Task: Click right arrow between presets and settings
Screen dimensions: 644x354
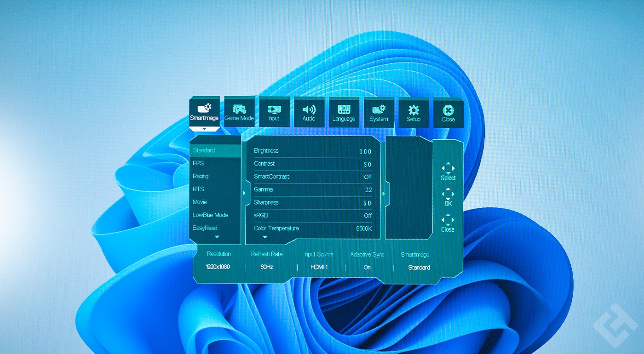Action: point(244,193)
